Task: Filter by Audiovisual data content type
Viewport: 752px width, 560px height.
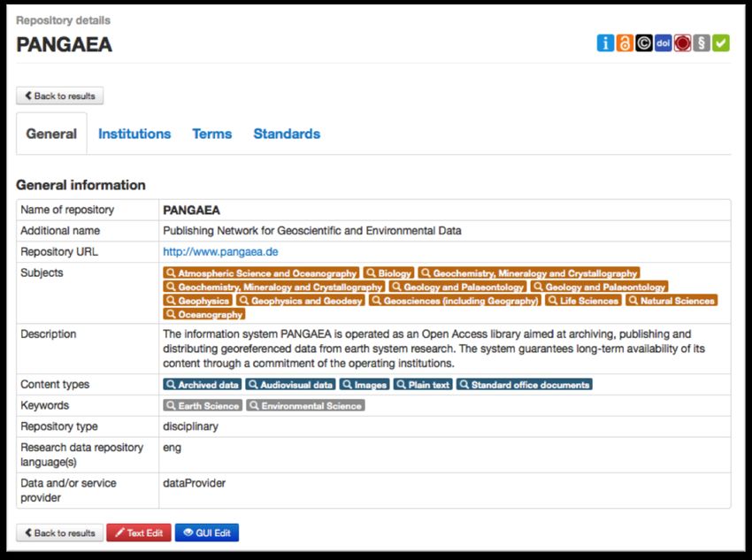Action: tap(290, 385)
